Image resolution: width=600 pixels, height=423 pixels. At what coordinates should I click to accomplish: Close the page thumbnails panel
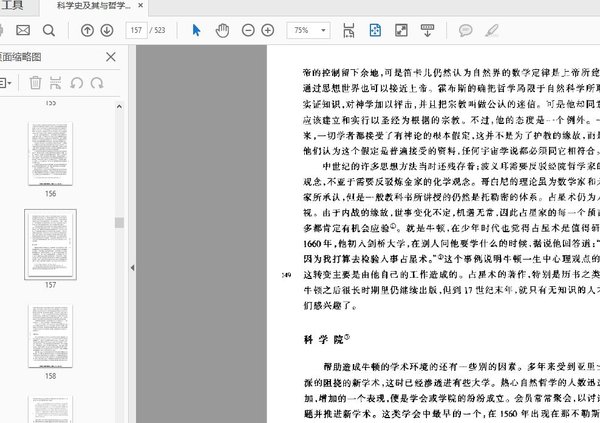click(x=111, y=57)
